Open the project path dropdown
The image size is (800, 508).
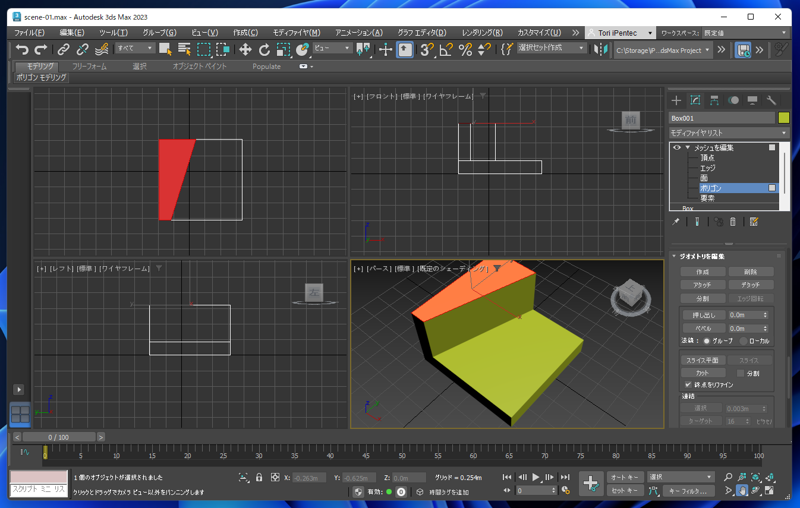[x=662, y=50]
